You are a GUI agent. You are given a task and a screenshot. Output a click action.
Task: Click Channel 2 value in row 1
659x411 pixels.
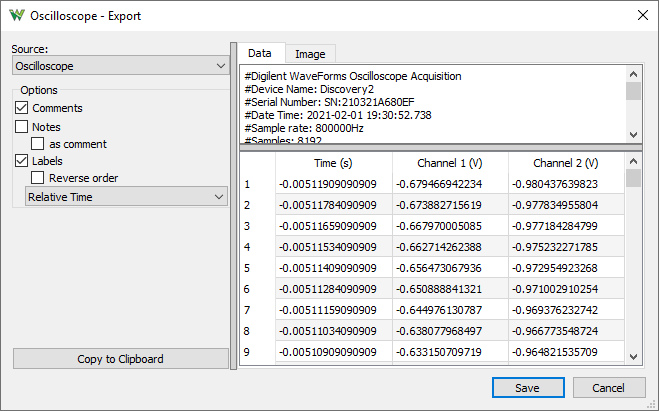tap(566, 184)
